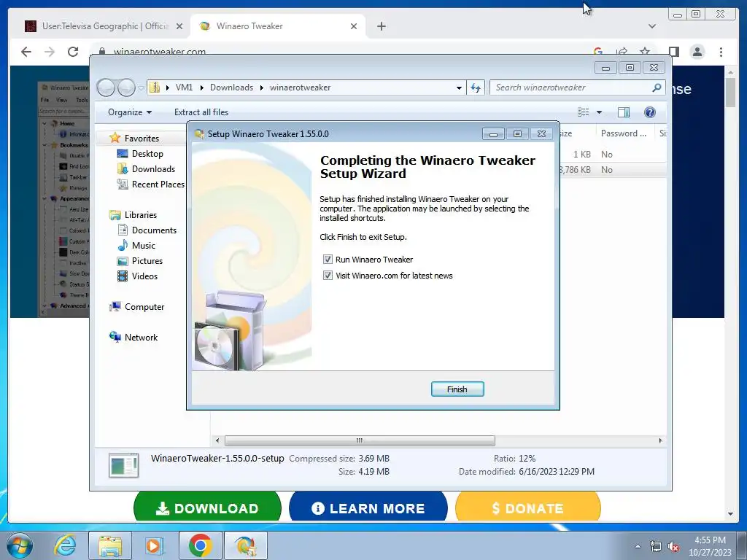The image size is (747, 560).
Task: Click winaerotweaker in the breadcrumb path
Action: tap(300, 87)
